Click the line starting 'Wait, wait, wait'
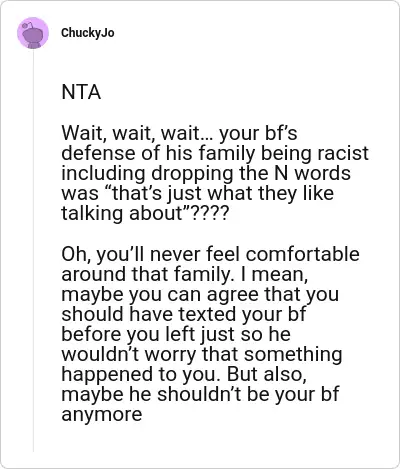Viewport: 400px width, 469px height. [179, 133]
